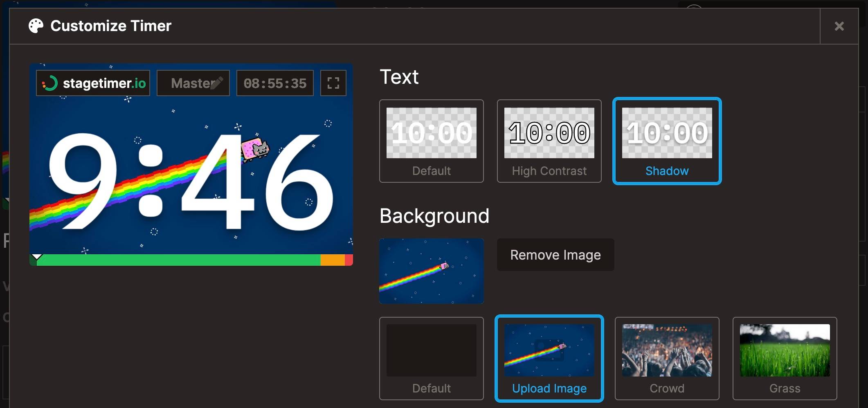
Task: Click the white triangle progress marker
Action: pos(37,257)
